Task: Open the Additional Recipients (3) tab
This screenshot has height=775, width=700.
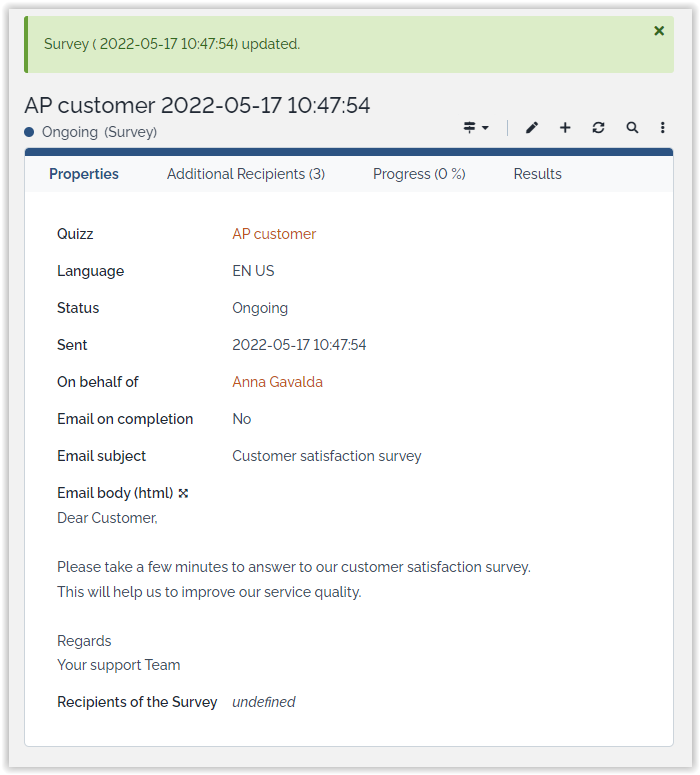Action: click(x=246, y=174)
